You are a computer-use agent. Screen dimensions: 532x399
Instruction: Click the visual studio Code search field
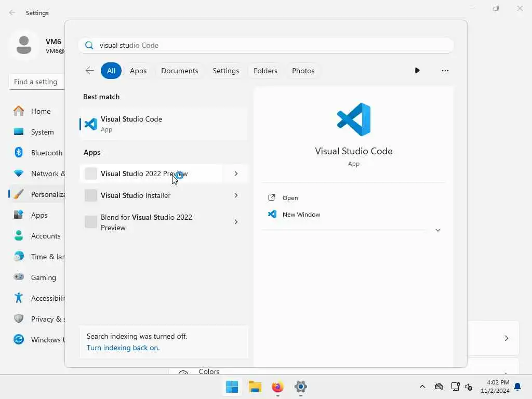point(266,46)
